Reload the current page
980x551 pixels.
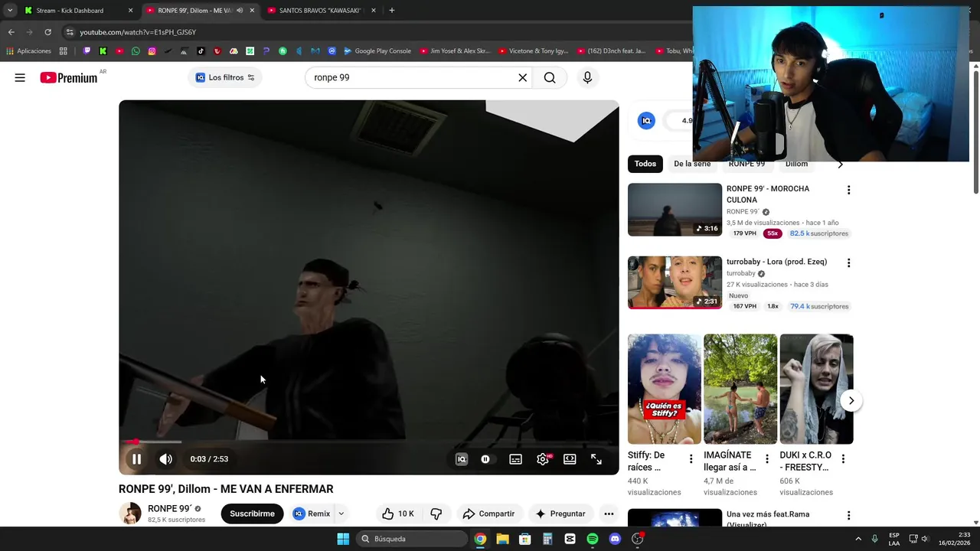pyautogui.click(x=47, y=32)
